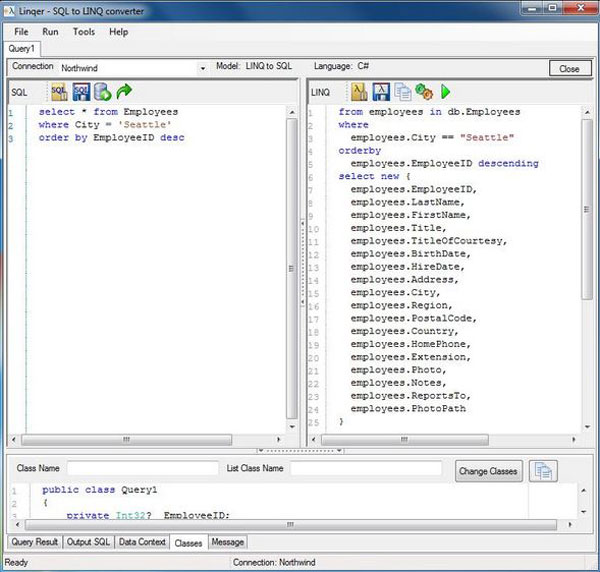Click the Close button for the query

(x=569, y=69)
